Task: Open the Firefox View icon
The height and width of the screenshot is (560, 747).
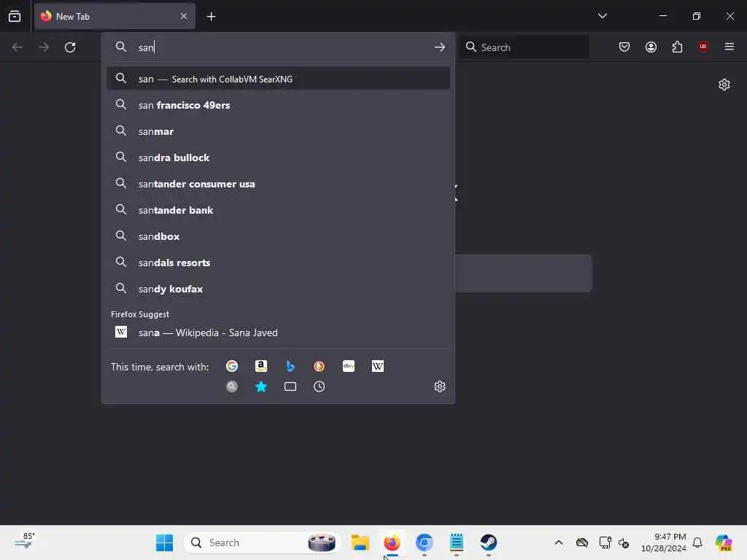Action: [x=15, y=16]
